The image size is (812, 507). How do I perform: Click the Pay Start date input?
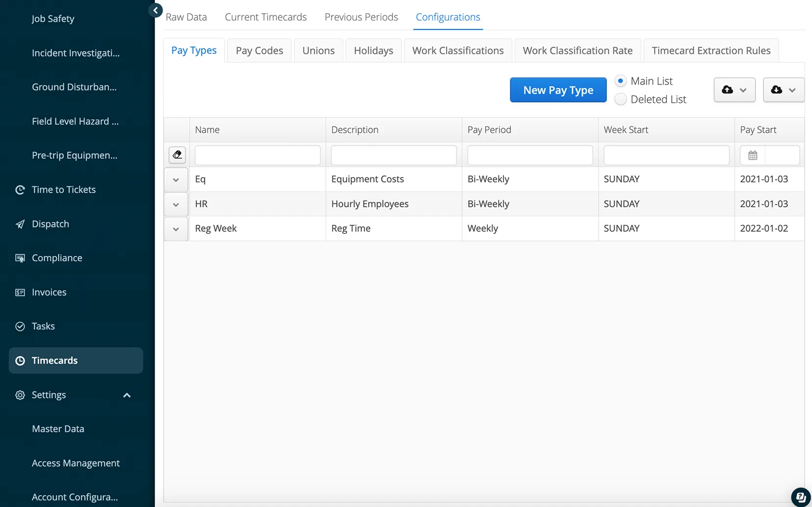click(x=782, y=155)
